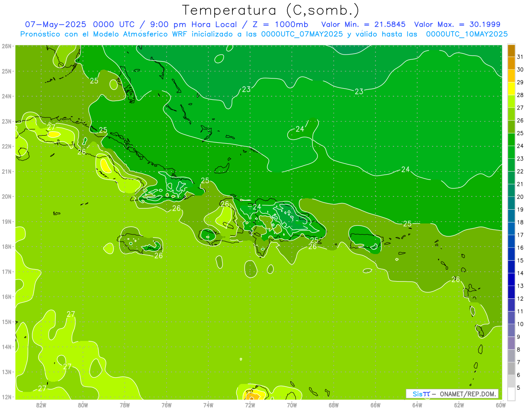The height and width of the screenshot is (411, 532).
Task: Click the 31 value on color legend
Action: (x=520, y=57)
